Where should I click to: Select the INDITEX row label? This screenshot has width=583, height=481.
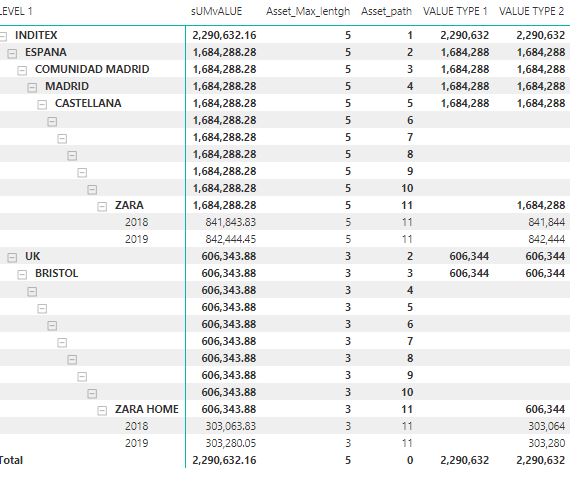36,35
